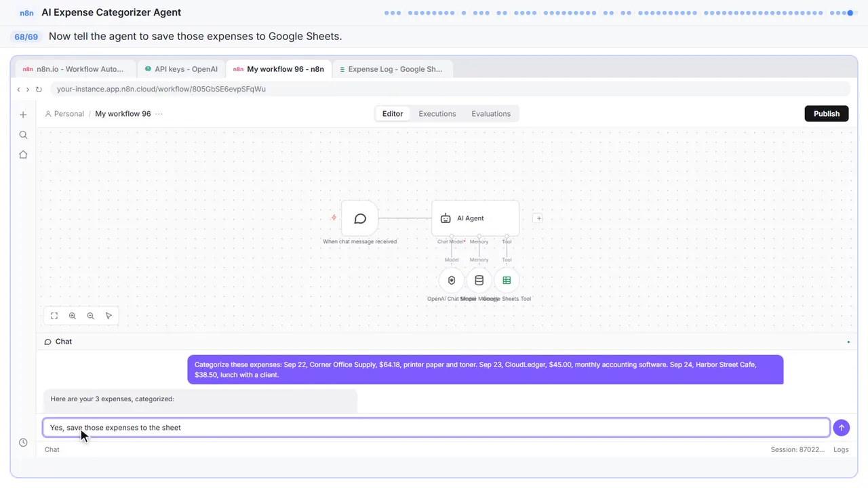
Task: Click the pointer tool canvas control
Action: point(108,316)
